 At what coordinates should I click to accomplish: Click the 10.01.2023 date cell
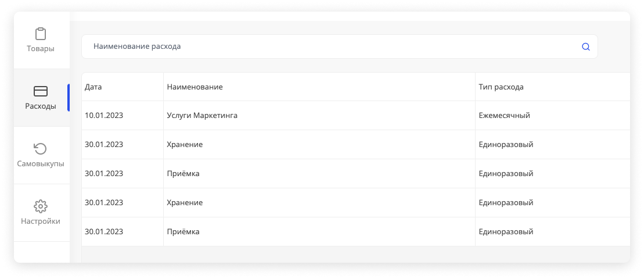(104, 116)
